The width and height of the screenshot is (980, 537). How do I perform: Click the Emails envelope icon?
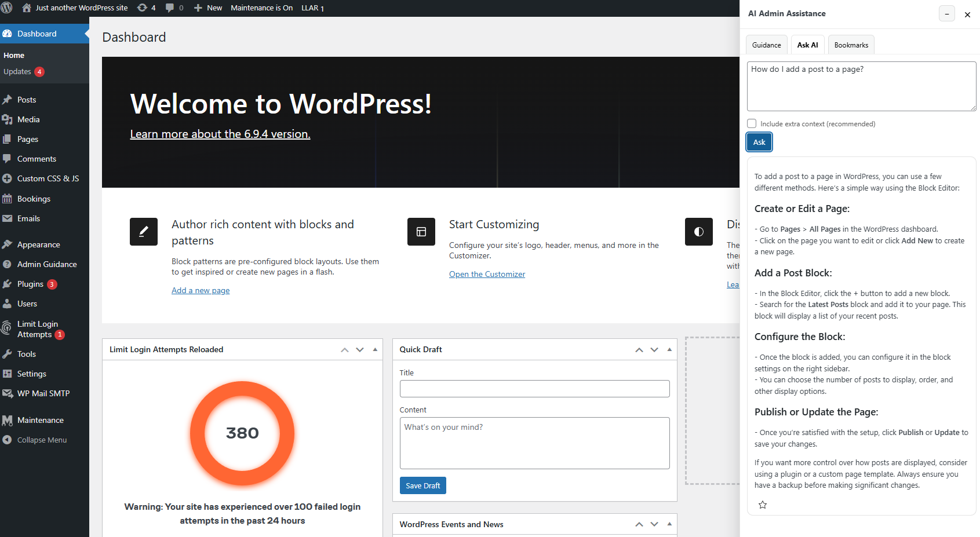tap(8, 218)
